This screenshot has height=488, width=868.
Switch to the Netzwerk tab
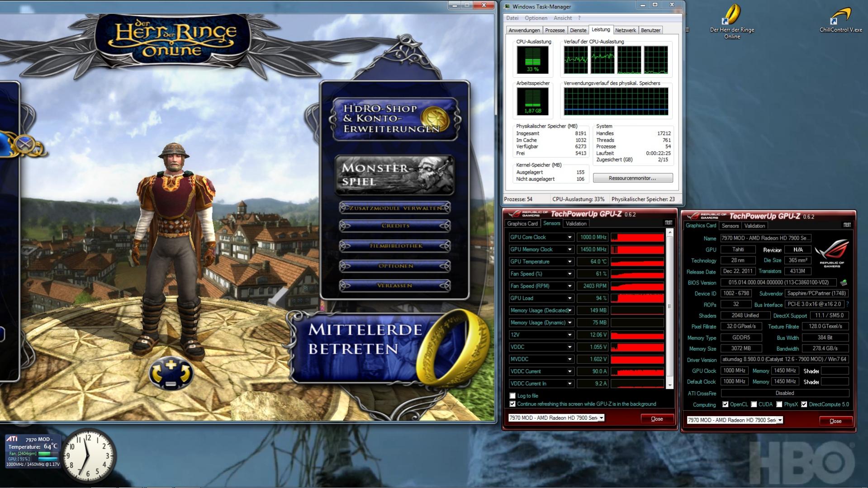(x=625, y=30)
